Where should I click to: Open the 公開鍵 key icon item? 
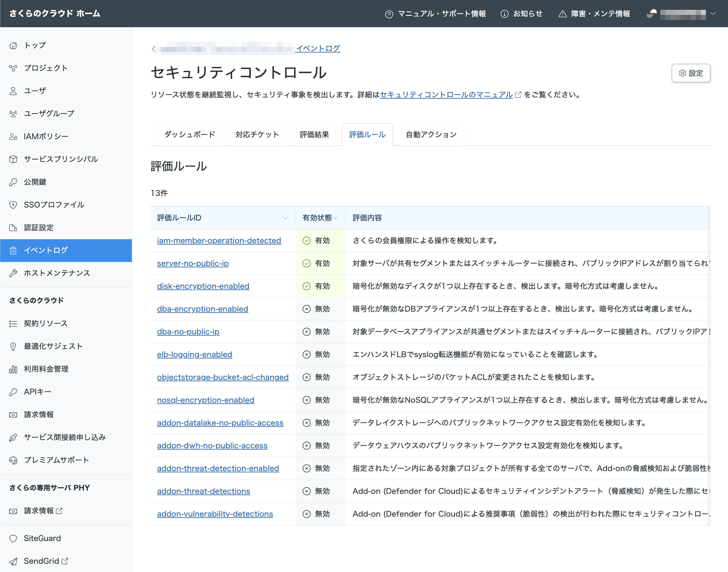coord(13,182)
